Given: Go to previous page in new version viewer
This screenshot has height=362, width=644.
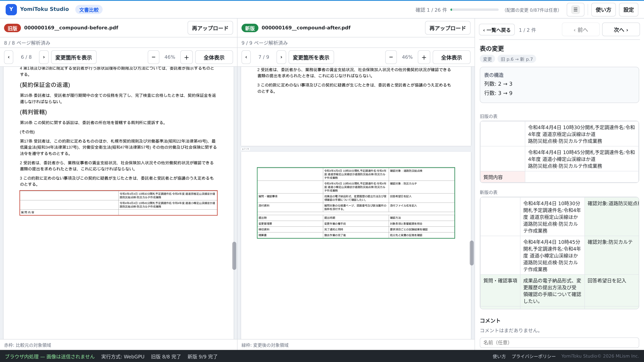Looking at the screenshot, I should coord(246,57).
